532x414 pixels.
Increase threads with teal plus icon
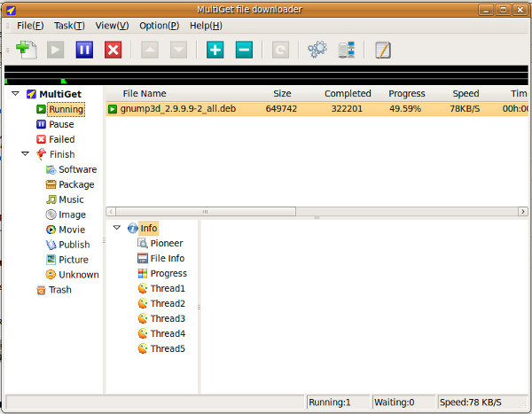(215, 51)
